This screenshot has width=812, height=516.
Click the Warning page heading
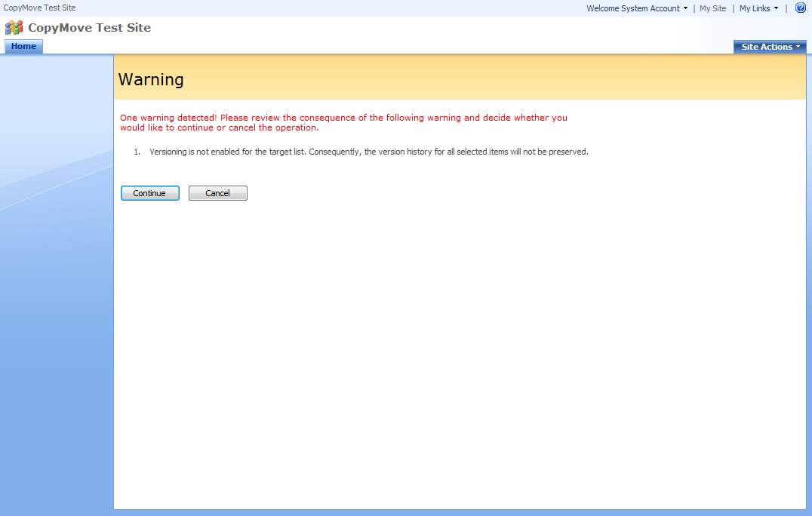tap(151, 79)
